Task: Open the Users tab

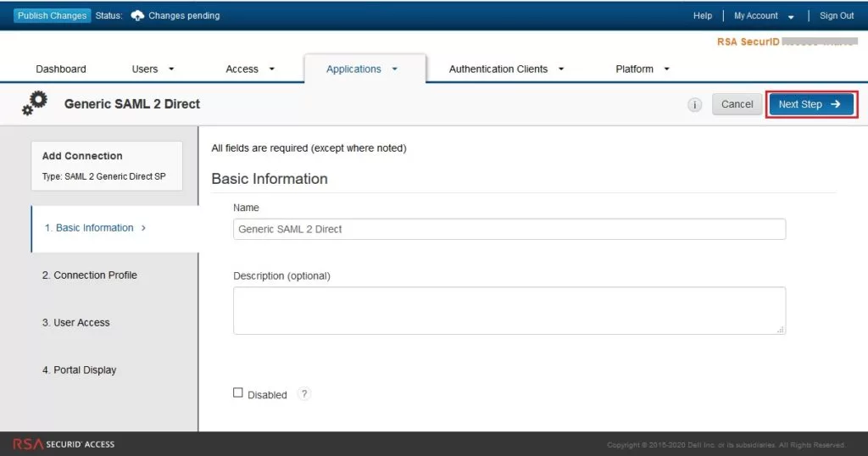Action: pyautogui.click(x=144, y=70)
